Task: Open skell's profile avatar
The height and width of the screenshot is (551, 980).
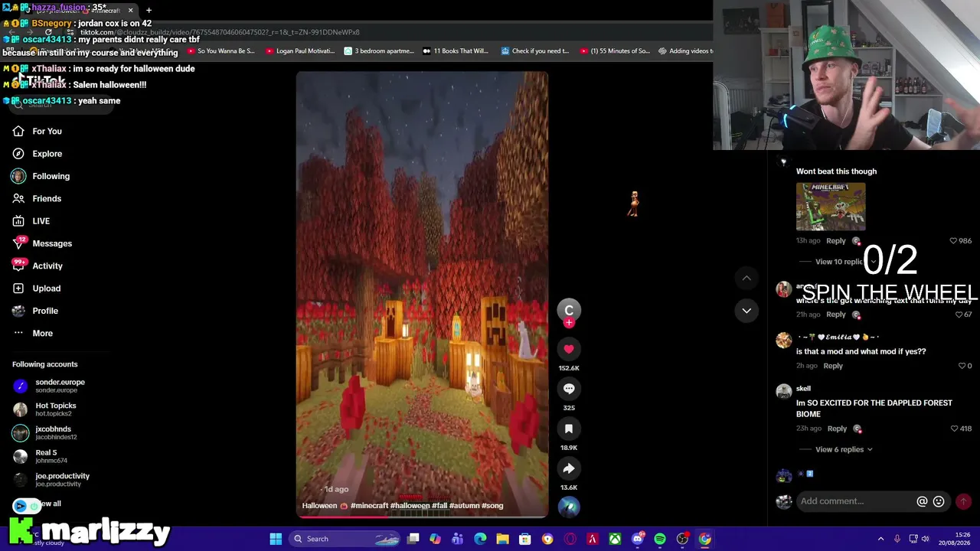Action: click(x=783, y=392)
